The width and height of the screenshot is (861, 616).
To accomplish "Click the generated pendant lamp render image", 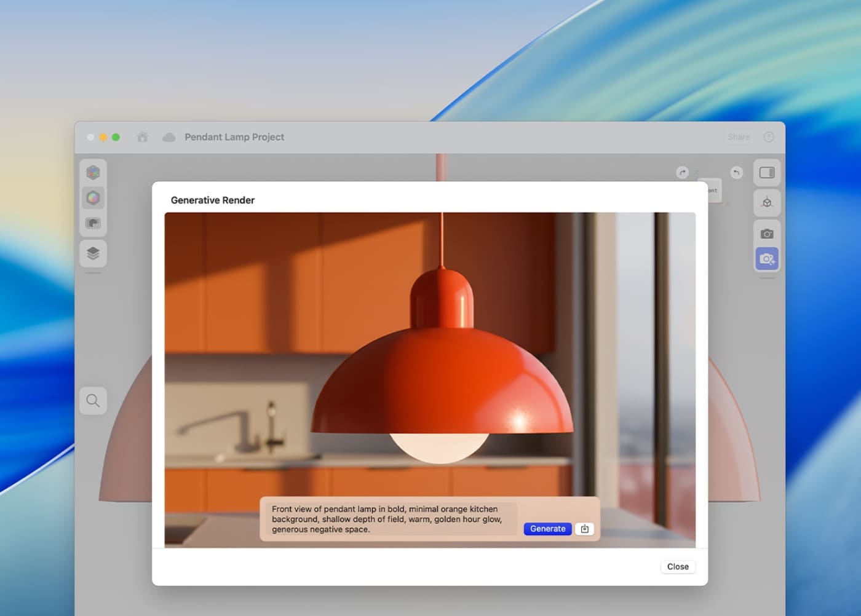I will [x=430, y=344].
